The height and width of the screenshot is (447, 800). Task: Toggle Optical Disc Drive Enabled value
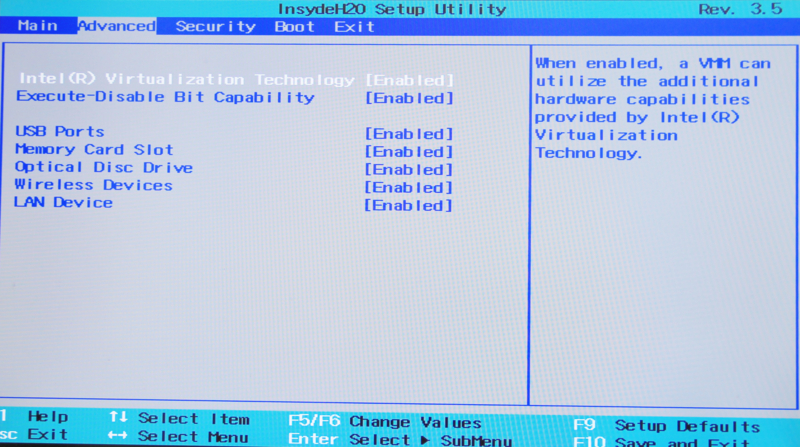pos(409,169)
